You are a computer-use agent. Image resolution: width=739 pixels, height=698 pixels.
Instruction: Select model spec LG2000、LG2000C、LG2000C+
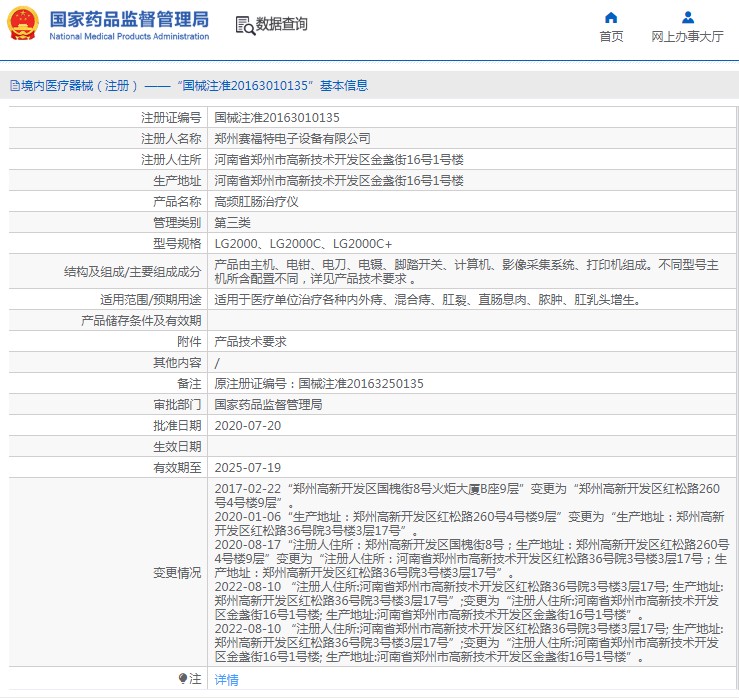(303, 244)
